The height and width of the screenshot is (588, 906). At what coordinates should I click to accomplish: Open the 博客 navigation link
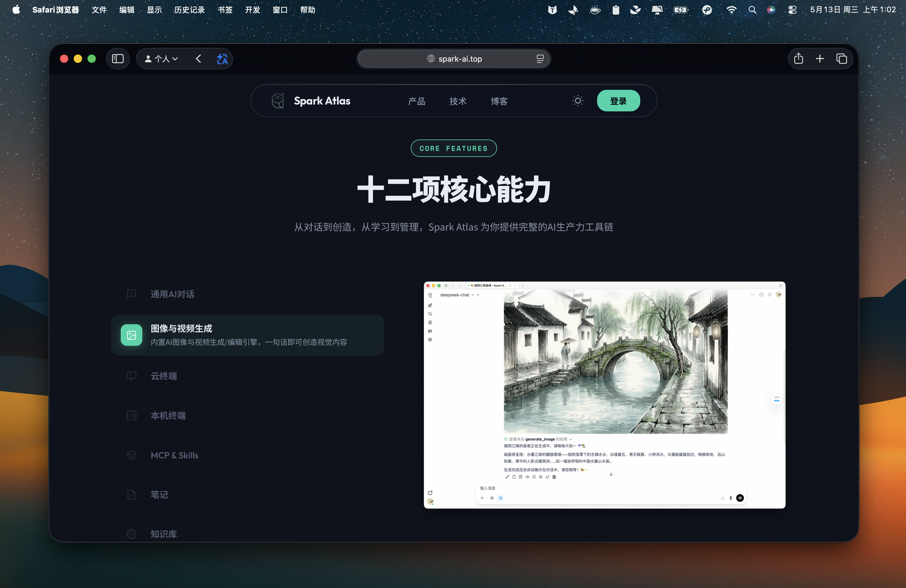pyautogui.click(x=499, y=101)
